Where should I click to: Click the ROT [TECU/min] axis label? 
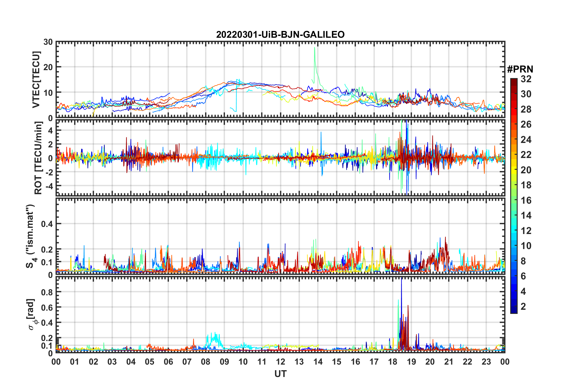tap(38, 158)
